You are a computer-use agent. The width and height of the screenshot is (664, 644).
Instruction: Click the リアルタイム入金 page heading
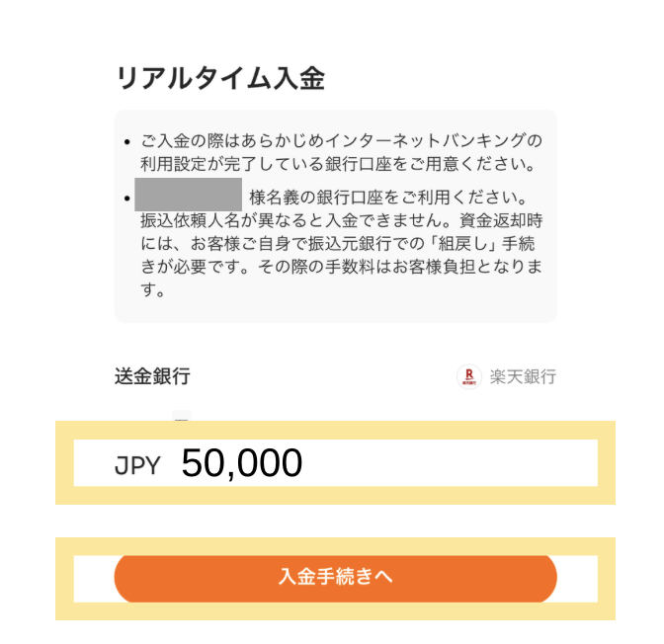(220, 79)
